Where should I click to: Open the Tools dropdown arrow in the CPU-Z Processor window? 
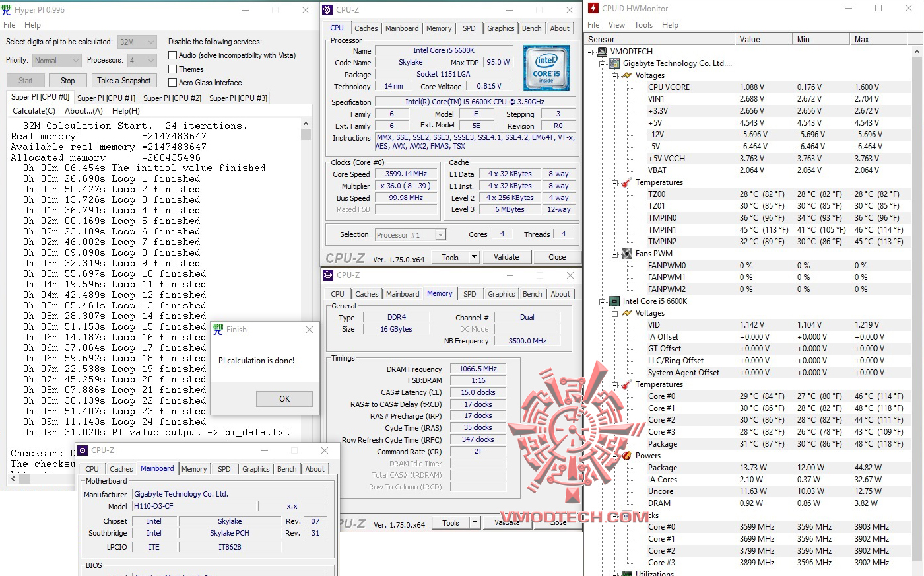click(474, 257)
